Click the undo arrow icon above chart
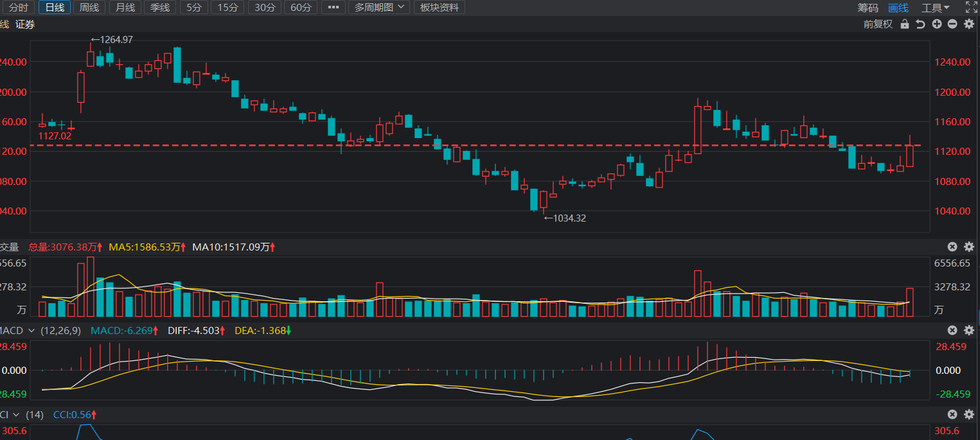Image resolution: width=980 pixels, height=440 pixels. (920, 24)
